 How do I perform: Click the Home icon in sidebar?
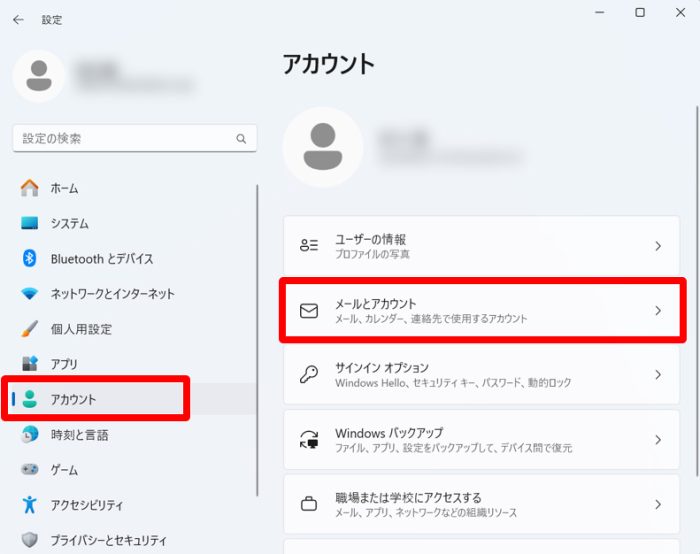pyautogui.click(x=30, y=188)
